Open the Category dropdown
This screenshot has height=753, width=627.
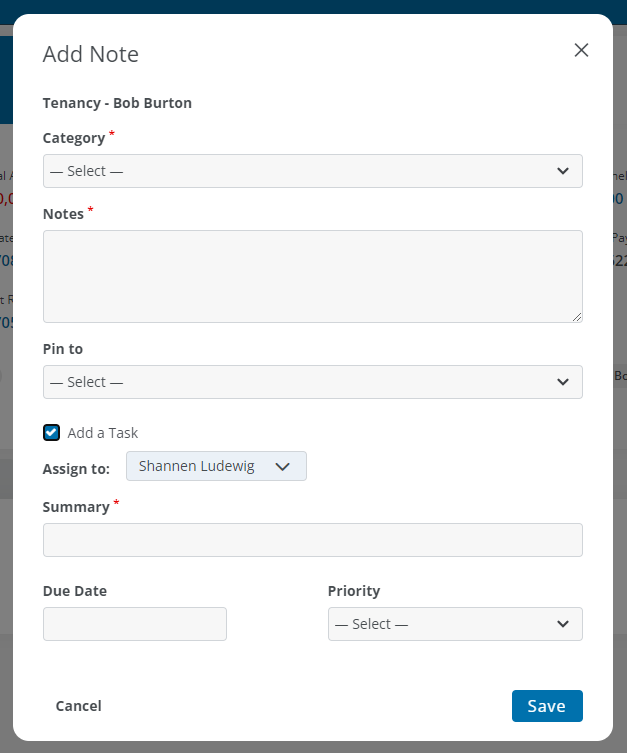(313, 171)
